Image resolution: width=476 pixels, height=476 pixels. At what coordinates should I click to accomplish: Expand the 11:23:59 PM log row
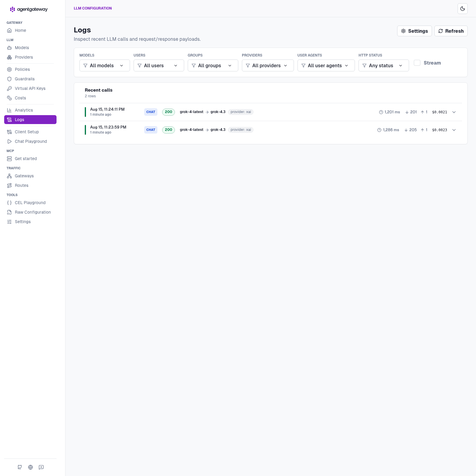pyautogui.click(x=454, y=130)
